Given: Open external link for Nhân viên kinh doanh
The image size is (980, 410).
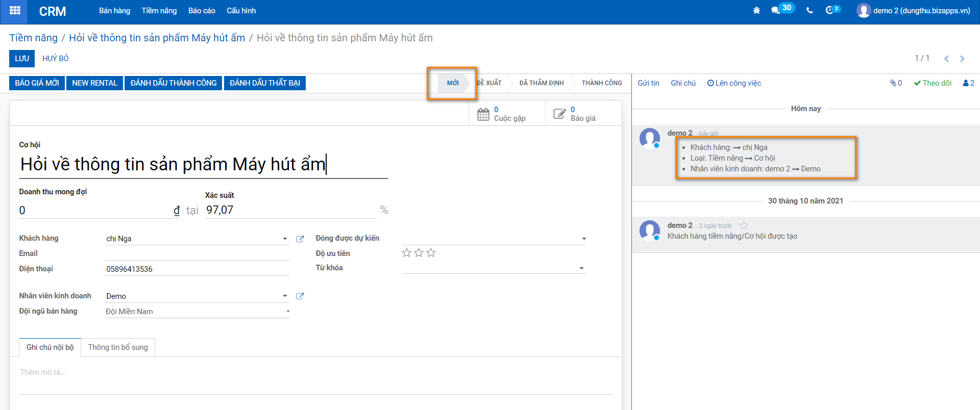Looking at the screenshot, I should [300, 296].
